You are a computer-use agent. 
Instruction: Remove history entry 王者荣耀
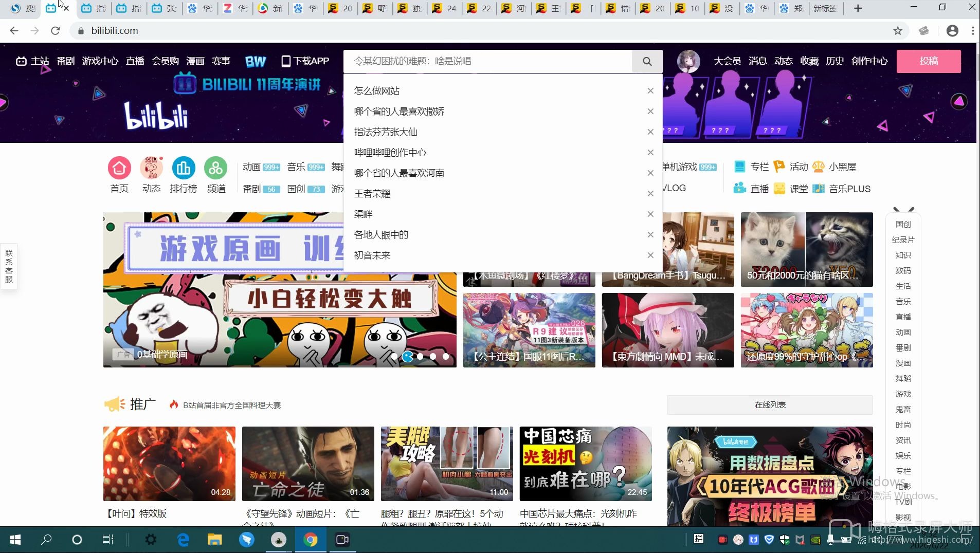(650, 194)
